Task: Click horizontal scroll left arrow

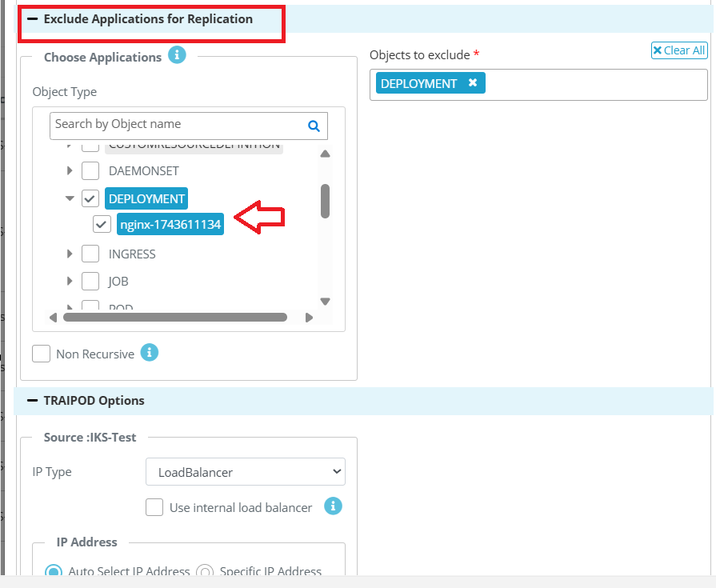Action: [x=54, y=318]
